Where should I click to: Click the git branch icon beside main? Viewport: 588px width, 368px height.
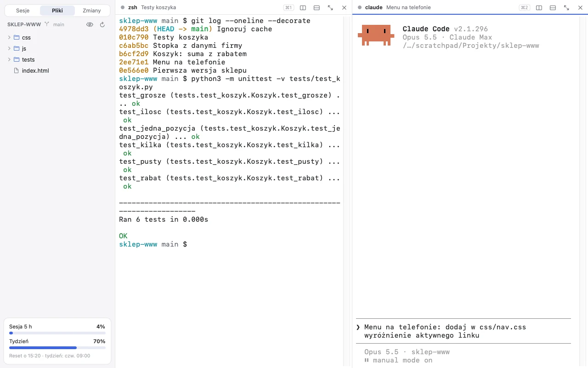(47, 24)
